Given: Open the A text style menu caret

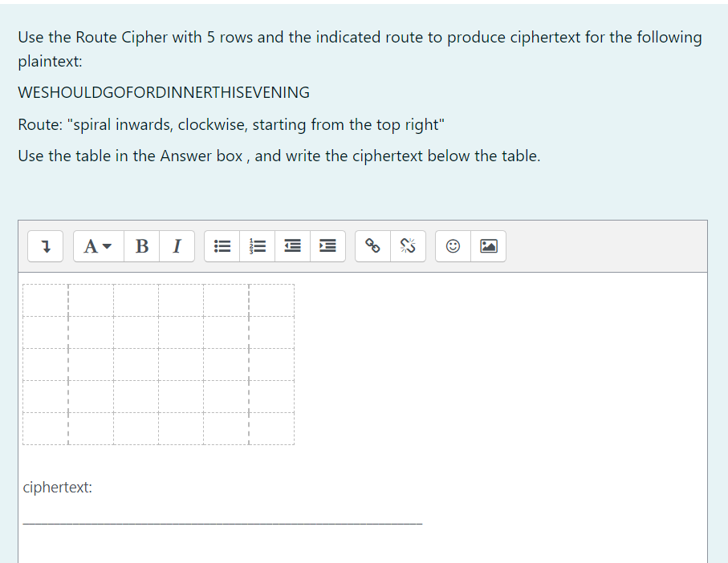Looking at the screenshot, I should (106, 246).
